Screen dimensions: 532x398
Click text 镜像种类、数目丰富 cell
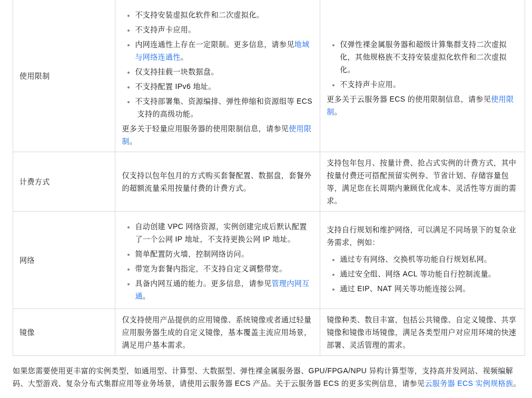point(421,332)
